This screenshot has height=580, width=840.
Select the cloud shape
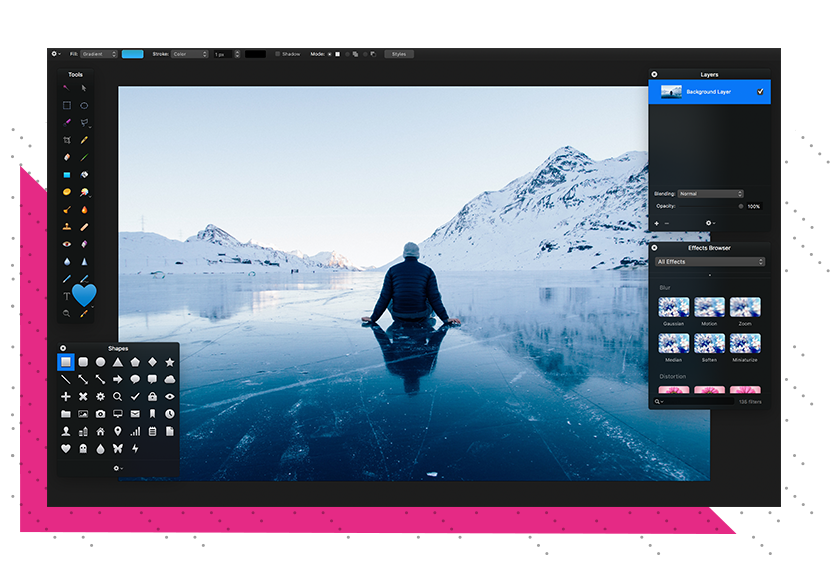169,379
